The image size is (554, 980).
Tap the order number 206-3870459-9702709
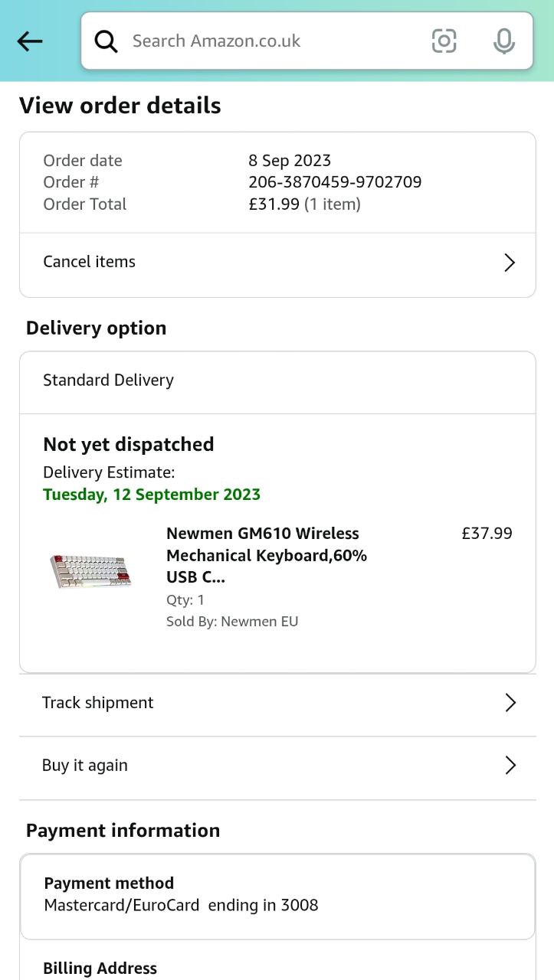(x=335, y=182)
